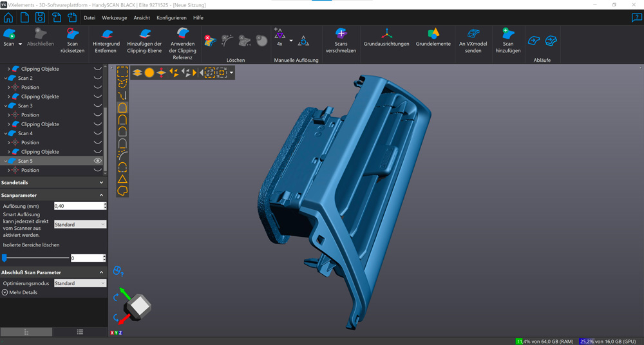
Task: Click An VXmodel senden icon
Action: 473,33
